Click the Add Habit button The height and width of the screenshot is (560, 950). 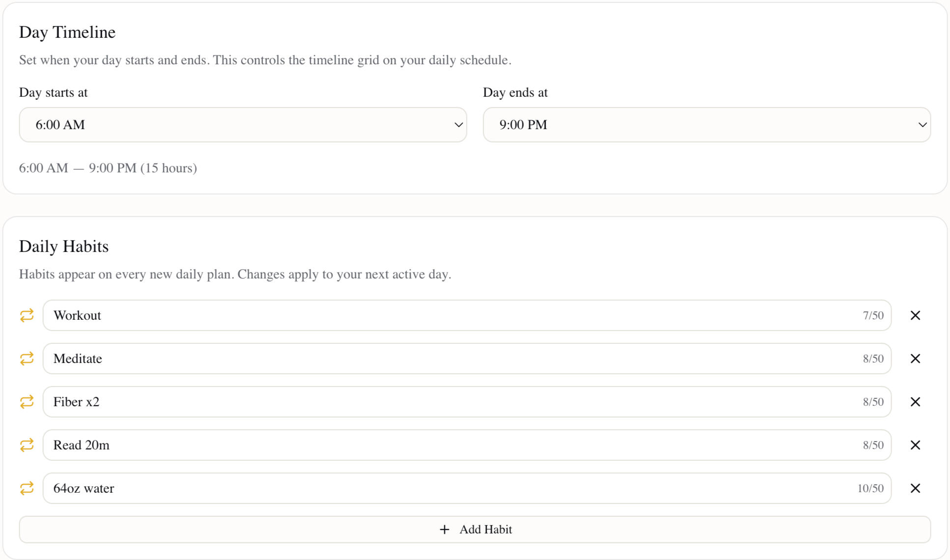coord(475,530)
